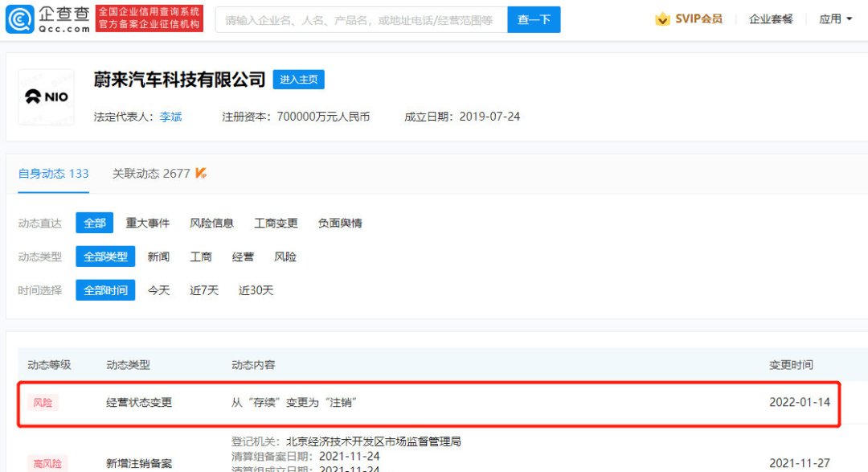Click the 进入主页 button

[x=301, y=80]
